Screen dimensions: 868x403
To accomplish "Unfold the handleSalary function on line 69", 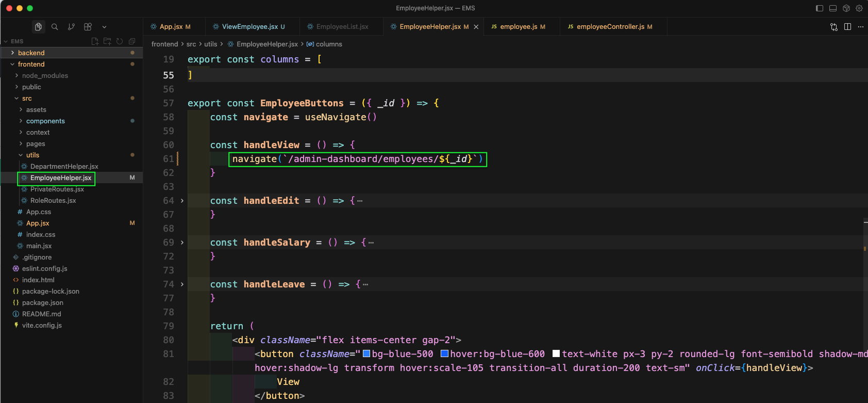I will 182,243.
